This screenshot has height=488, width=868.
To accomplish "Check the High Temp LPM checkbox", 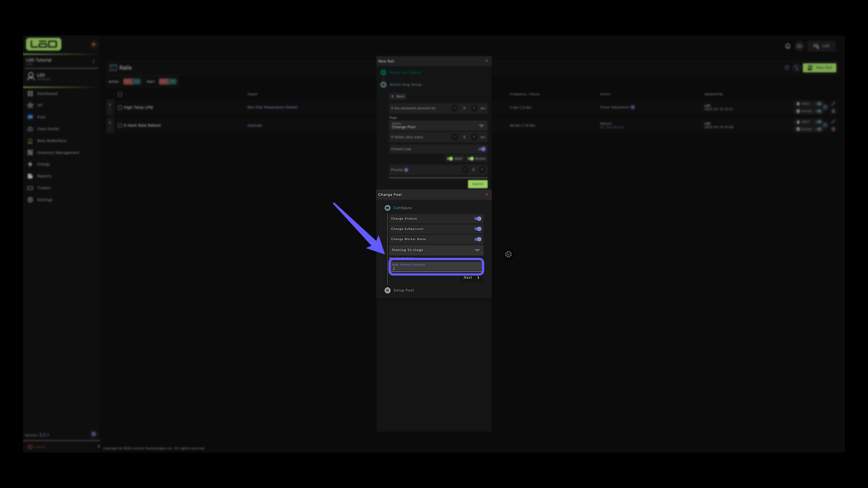I will [x=120, y=108].
